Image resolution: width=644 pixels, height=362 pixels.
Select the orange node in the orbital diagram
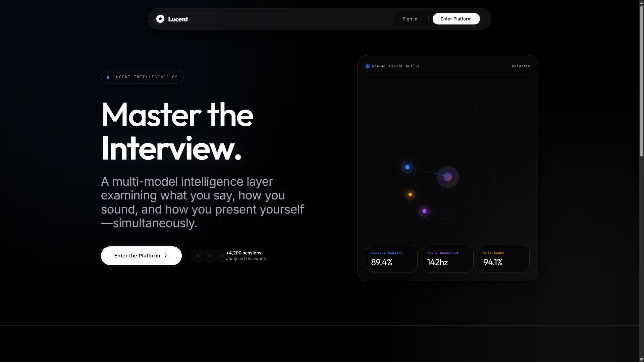410,194
